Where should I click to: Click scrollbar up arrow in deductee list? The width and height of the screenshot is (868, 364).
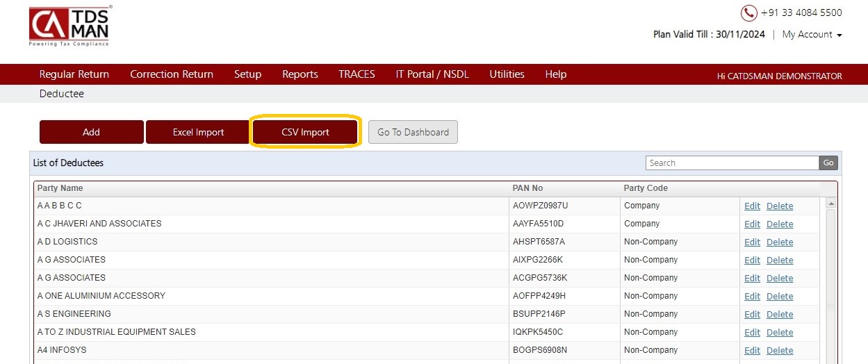830,204
